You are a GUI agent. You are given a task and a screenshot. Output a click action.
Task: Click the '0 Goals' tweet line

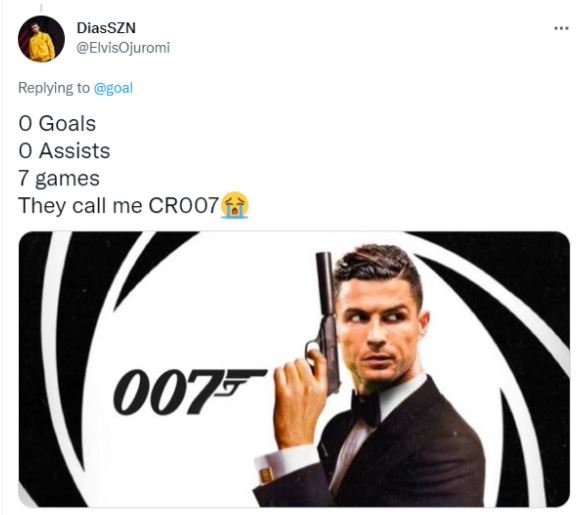[x=57, y=123]
